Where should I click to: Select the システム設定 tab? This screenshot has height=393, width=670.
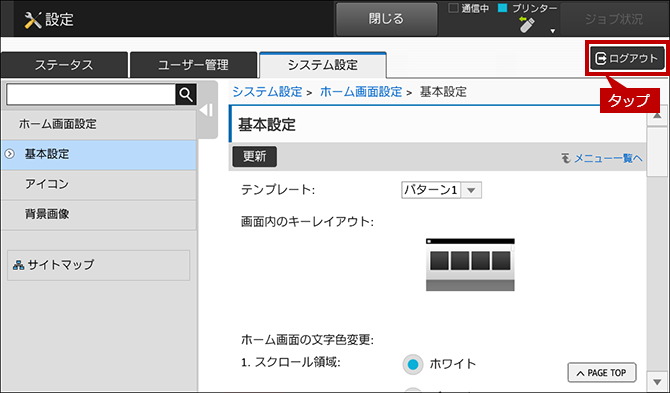[323, 65]
